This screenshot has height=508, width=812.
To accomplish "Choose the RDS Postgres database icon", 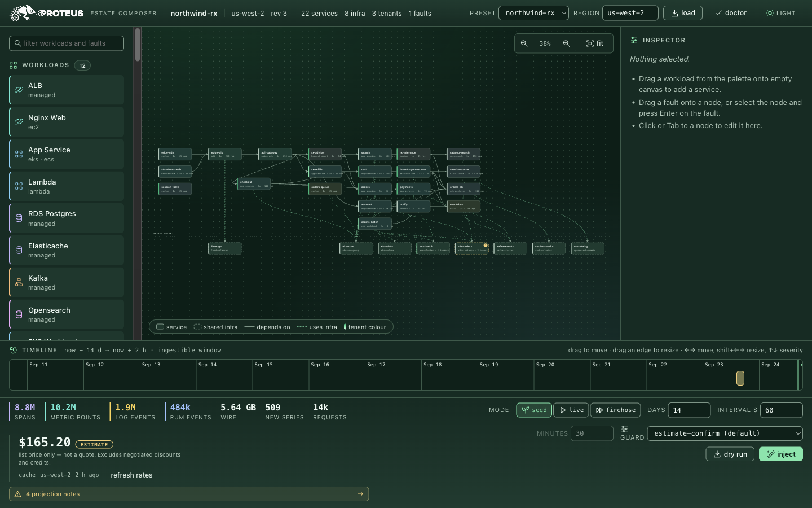I will click(x=19, y=218).
